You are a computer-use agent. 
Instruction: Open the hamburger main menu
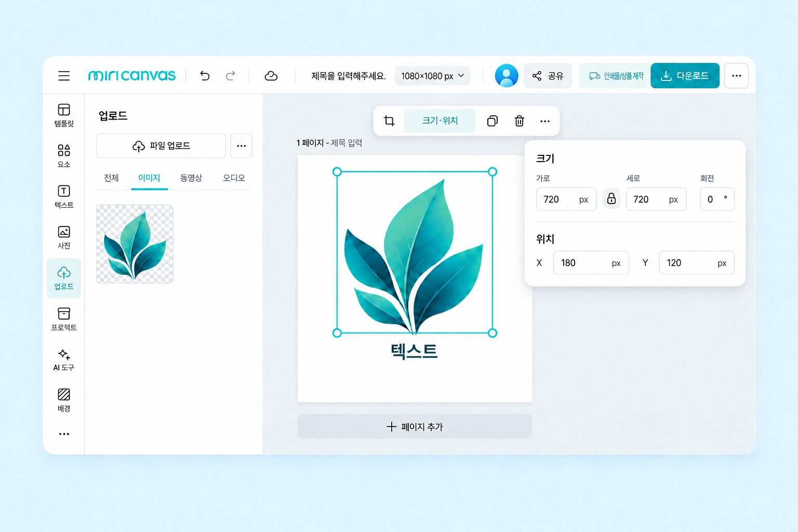point(64,76)
